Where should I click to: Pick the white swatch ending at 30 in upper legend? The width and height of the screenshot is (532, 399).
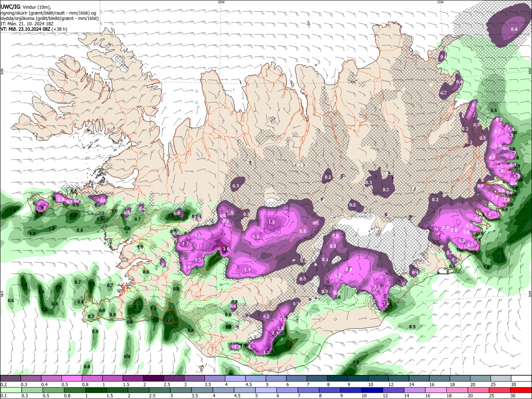(521, 378)
